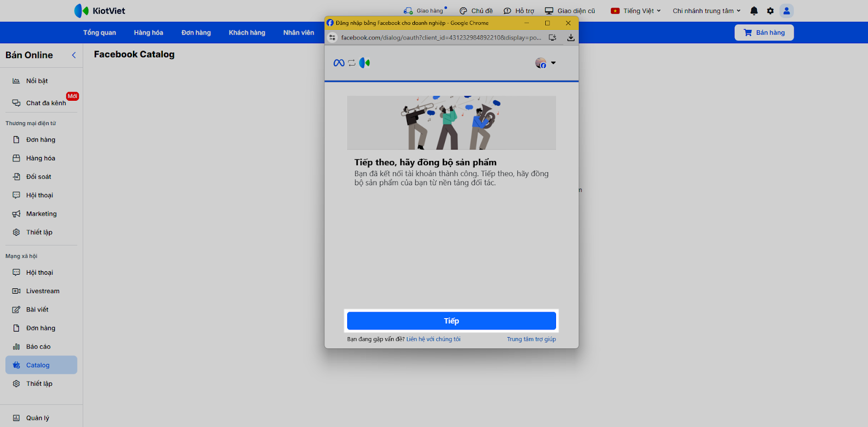Click the 'Tiếp theo, hãy đồng bộ sản phẩm' heading
The width and height of the screenshot is (868, 427).
(x=425, y=163)
